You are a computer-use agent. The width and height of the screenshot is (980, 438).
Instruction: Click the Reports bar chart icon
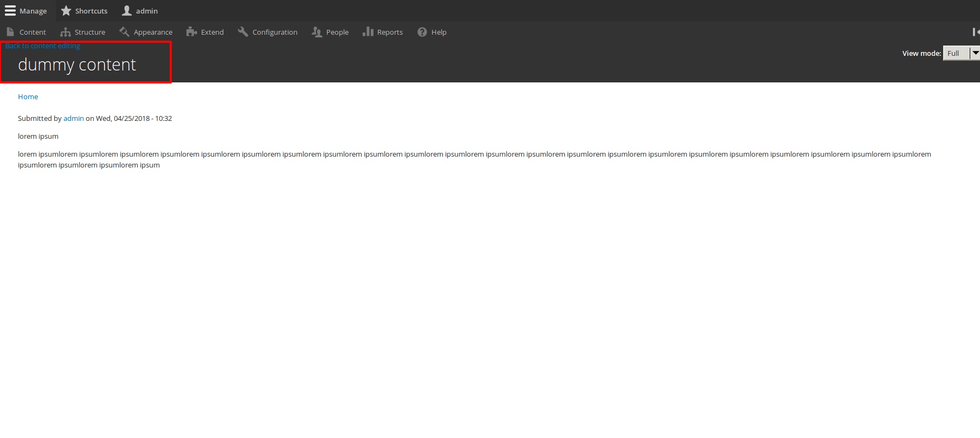click(368, 32)
